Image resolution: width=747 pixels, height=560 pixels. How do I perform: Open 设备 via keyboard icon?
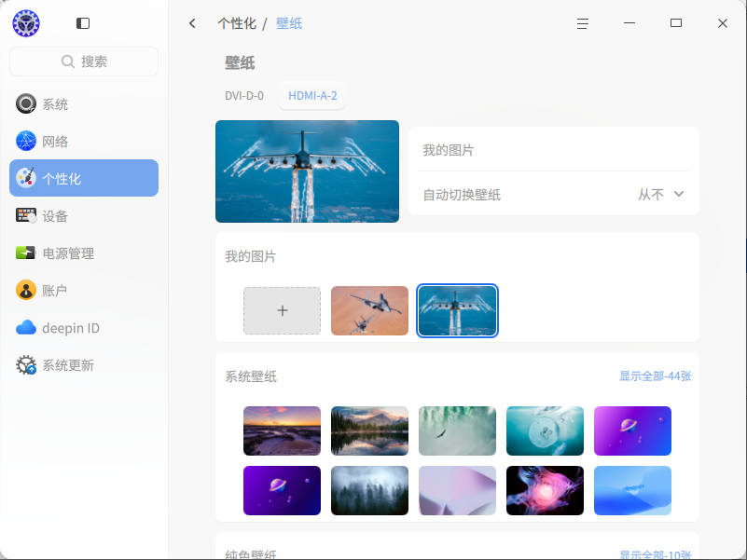tap(26, 215)
